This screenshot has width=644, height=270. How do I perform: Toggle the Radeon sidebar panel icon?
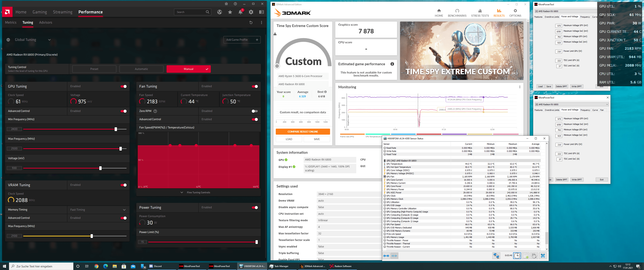262,12
